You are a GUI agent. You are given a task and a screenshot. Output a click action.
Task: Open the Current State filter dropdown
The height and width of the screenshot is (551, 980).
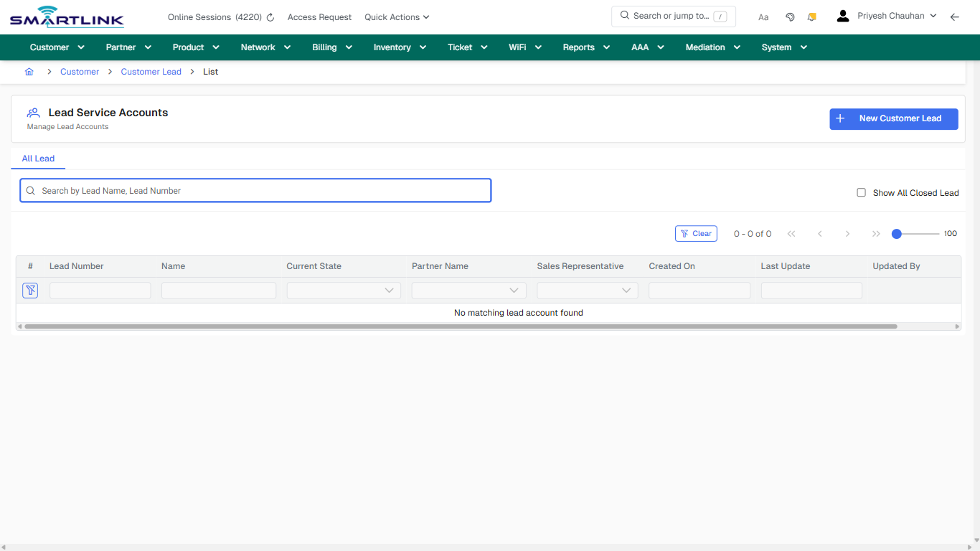[x=343, y=290]
